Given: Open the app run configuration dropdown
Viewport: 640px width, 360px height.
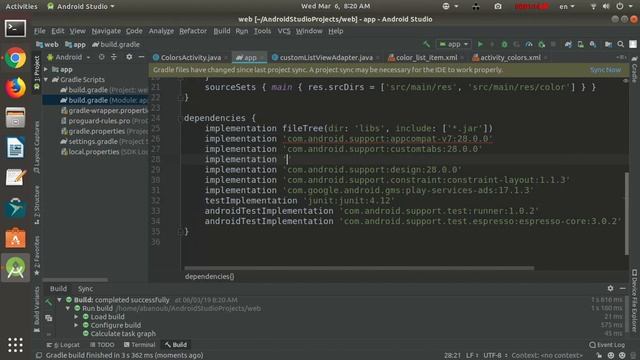Looking at the screenshot, I should [x=453, y=44].
